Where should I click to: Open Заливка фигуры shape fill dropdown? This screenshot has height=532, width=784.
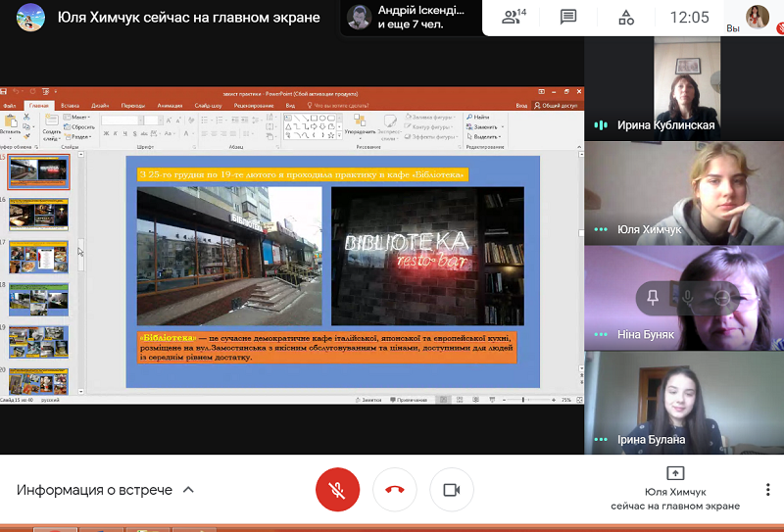click(430, 117)
